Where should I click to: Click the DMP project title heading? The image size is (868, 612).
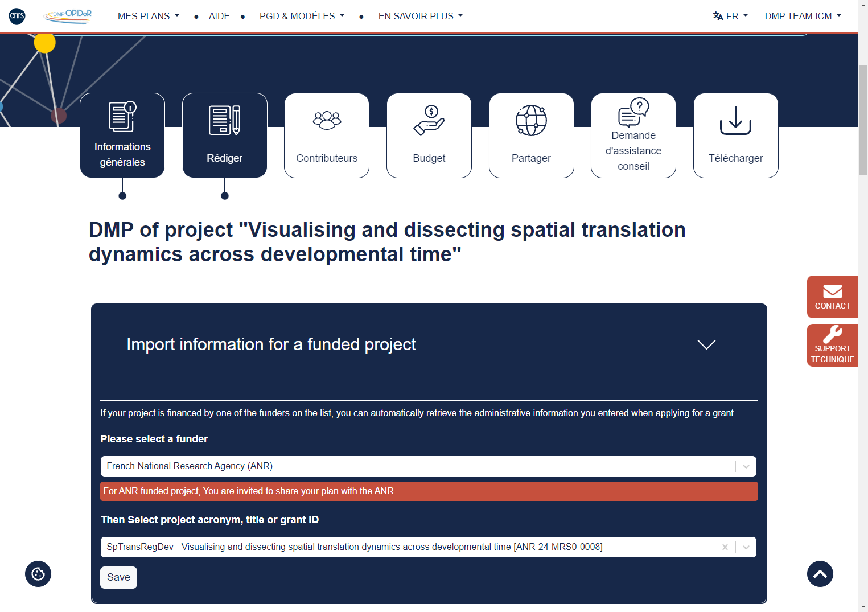[388, 242]
